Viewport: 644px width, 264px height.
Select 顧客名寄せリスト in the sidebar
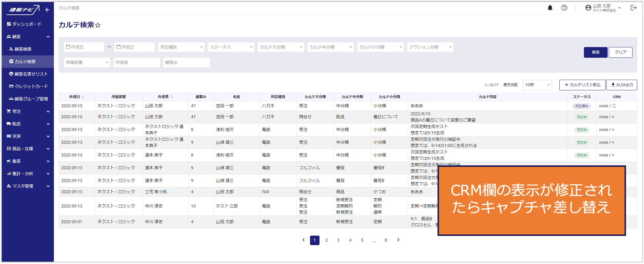[x=31, y=74]
